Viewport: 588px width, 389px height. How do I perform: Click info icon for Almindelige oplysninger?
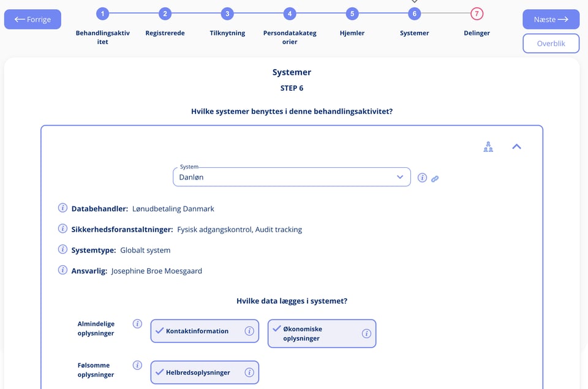click(x=137, y=323)
